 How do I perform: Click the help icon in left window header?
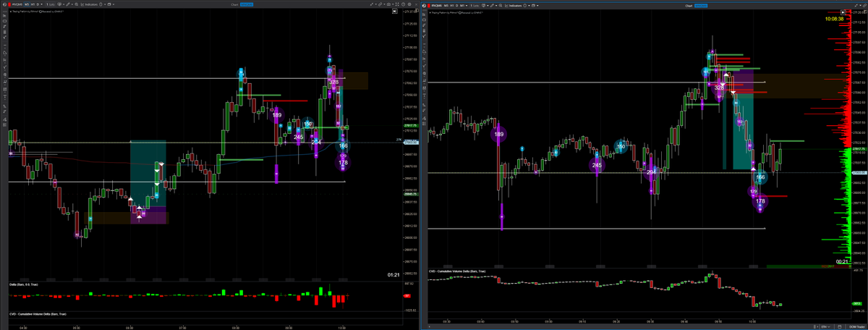(x=404, y=4)
